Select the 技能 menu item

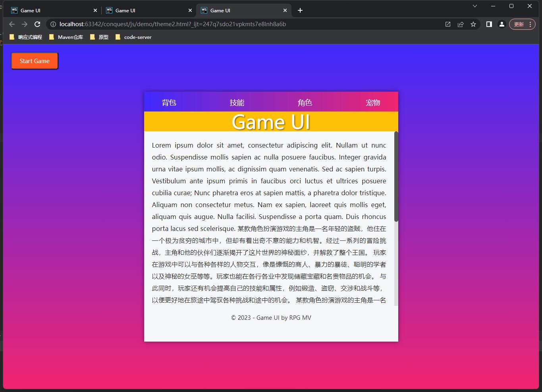[237, 103]
